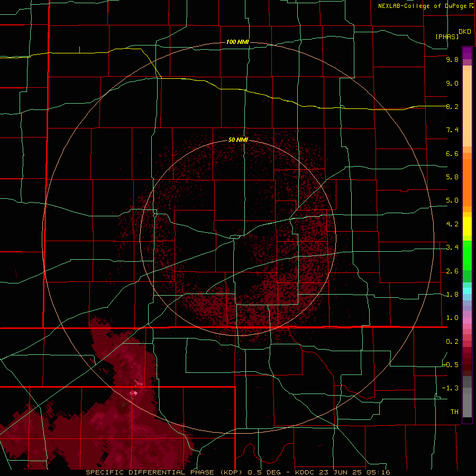Click the Specific Differential Phase caption text
The image size is (476, 476).
click(x=237, y=472)
